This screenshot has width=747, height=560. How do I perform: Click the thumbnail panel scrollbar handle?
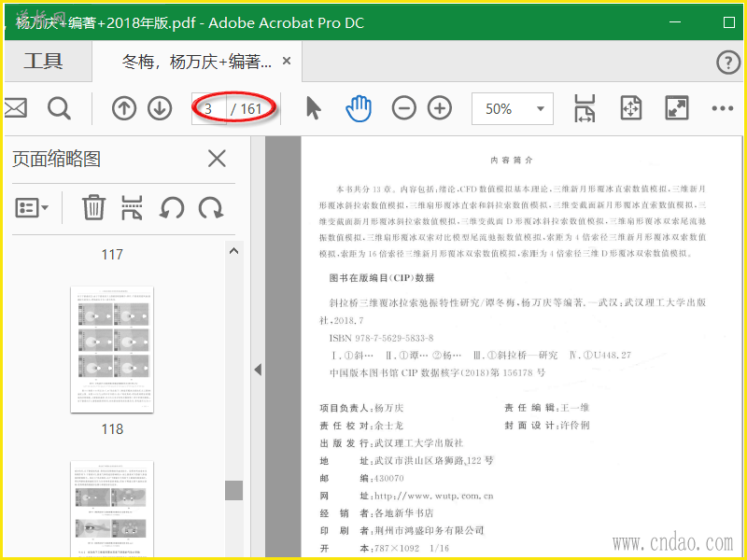(x=233, y=490)
